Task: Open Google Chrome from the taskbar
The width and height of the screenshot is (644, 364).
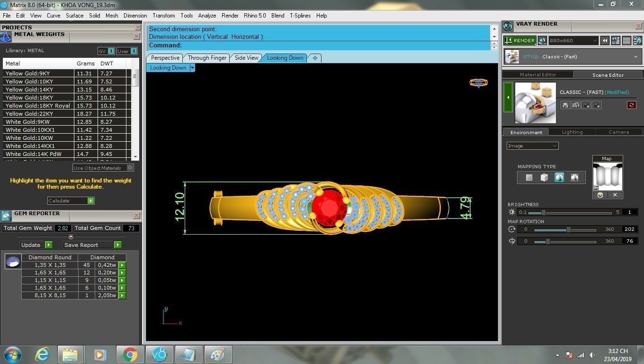Action: coord(130,355)
